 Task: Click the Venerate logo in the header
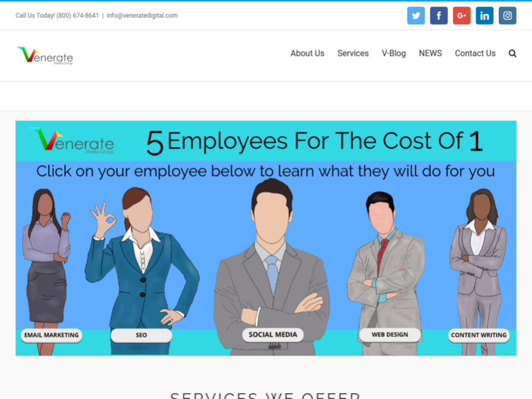coord(45,55)
